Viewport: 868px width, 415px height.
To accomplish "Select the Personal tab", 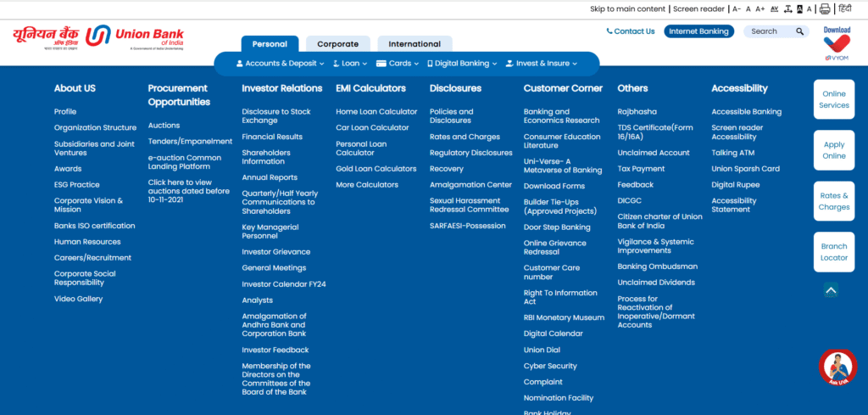I will click(270, 44).
